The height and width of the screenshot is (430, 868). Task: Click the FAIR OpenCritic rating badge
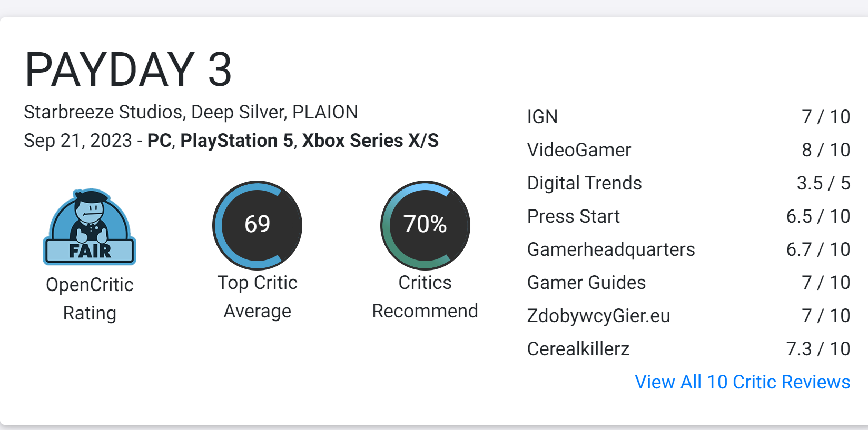click(90, 227)
